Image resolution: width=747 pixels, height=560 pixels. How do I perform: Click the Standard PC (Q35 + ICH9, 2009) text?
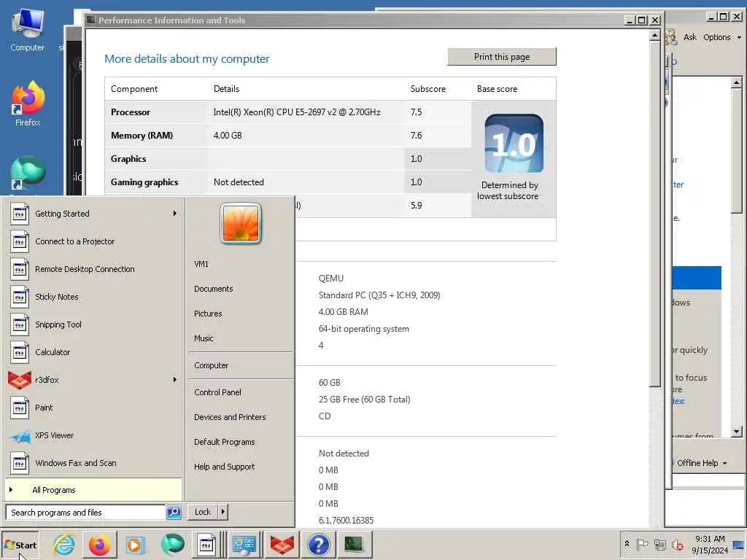pyautogui.click(x=379, y=295)
